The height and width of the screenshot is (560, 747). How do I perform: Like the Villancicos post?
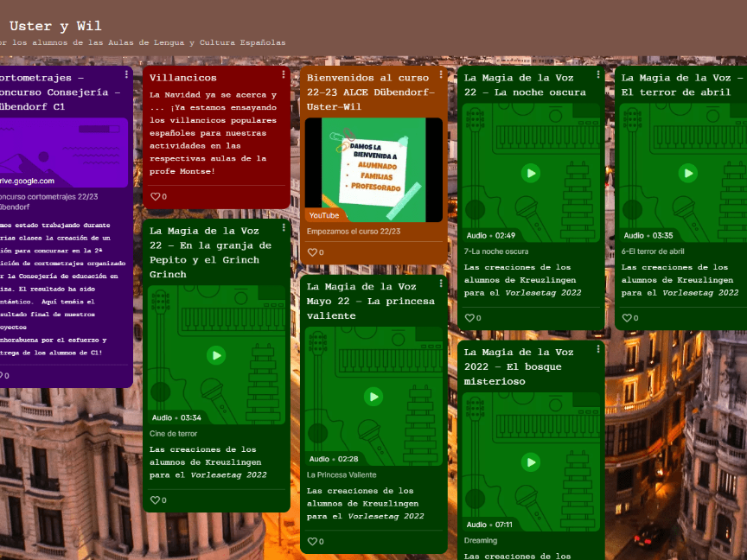click(156, 197)
